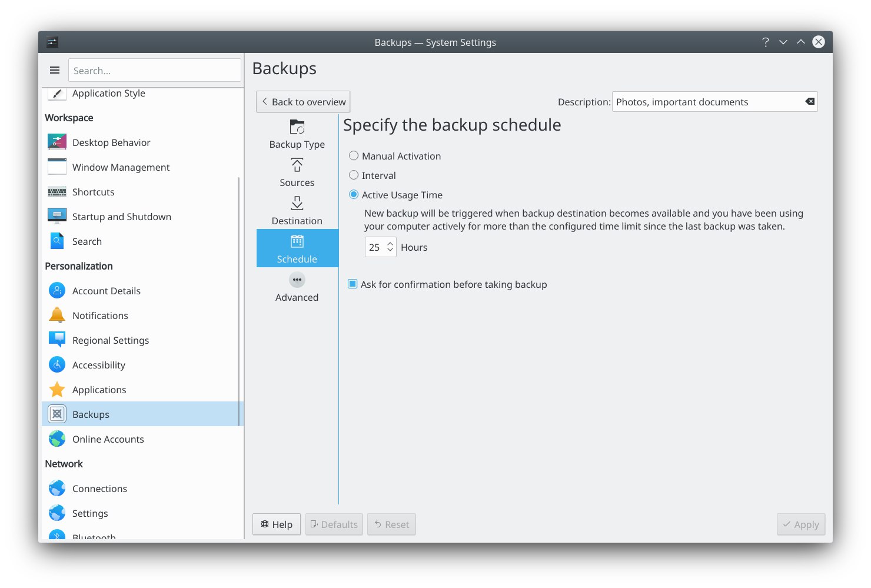Click the title bar help question mark
The width and height of the screenshot is (871, 588).
pos(765,42)
